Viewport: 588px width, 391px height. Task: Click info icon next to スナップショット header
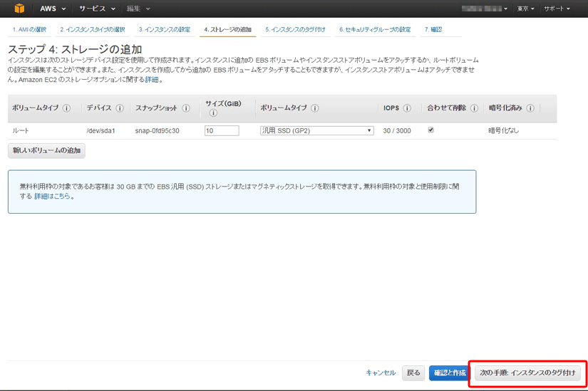(186, 108)
